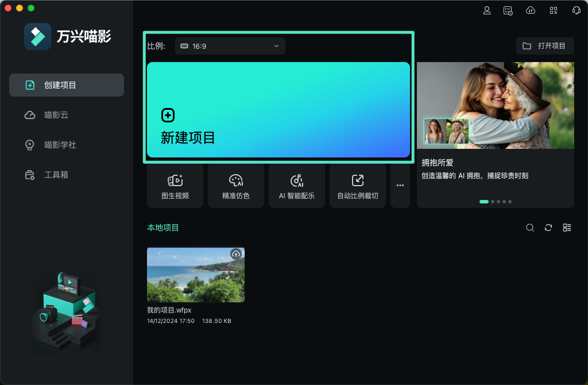Open the task list icon in title bar
Screen dimensions: 588x385
[508, 10]
